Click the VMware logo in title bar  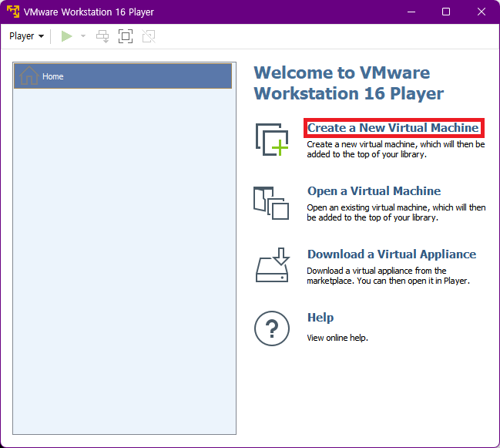[13, 12]
